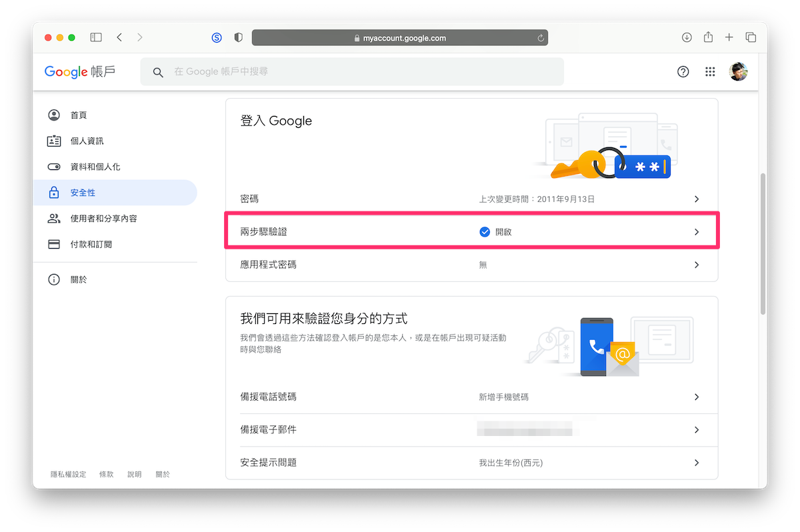Image resolution: width=800 pixels, height=532 pixels.
Task: Click the 安全性 lock icon in the sidebar
Action: point(54,193)
